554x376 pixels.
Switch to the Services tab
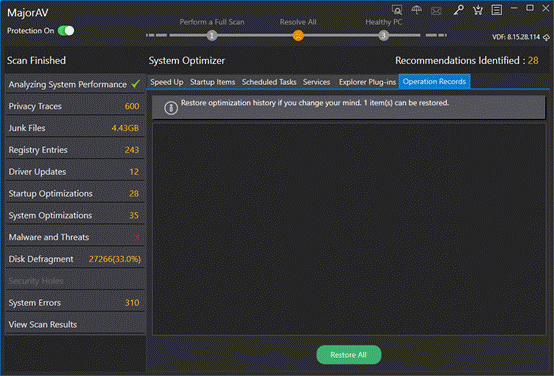tap(316, 82)
